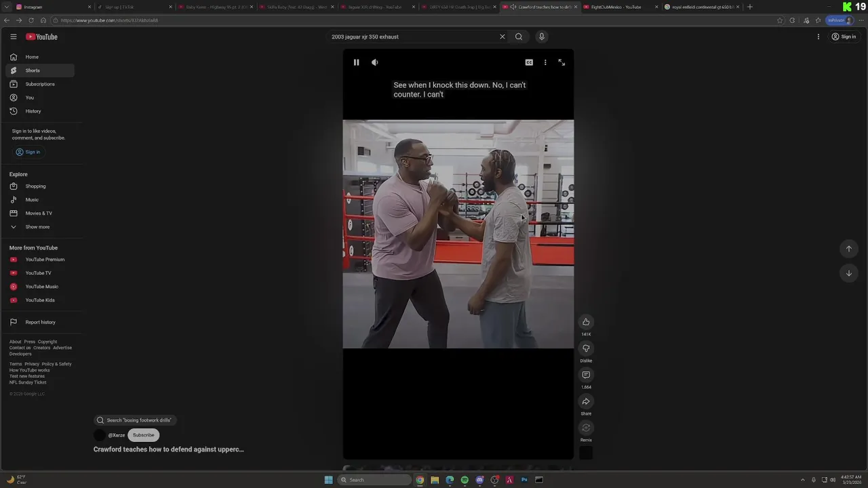Go to Home in the sidebar
868x488 pixels.
pos(39,57)
